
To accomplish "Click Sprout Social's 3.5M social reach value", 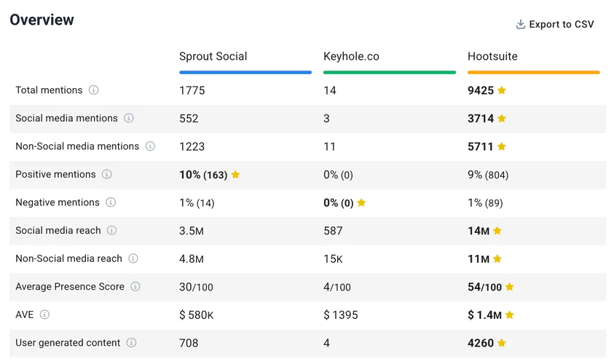I will [192, 231].
